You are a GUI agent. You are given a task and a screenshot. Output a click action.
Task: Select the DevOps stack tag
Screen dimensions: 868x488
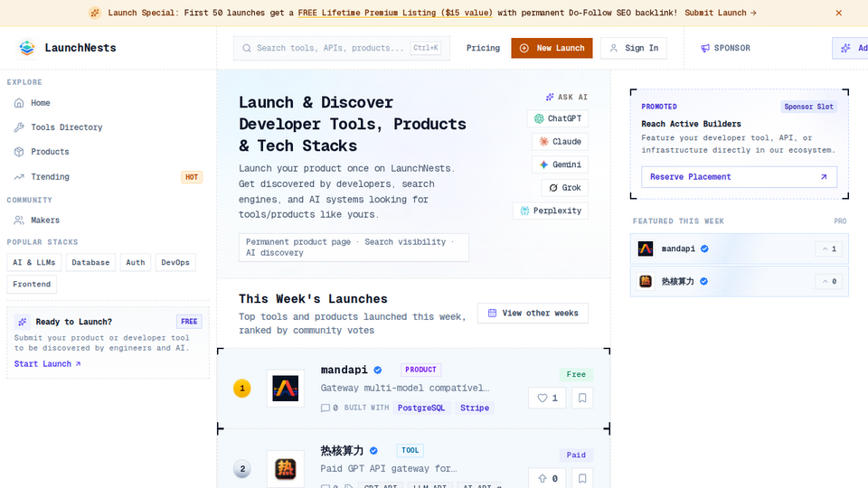click(175, 262)
